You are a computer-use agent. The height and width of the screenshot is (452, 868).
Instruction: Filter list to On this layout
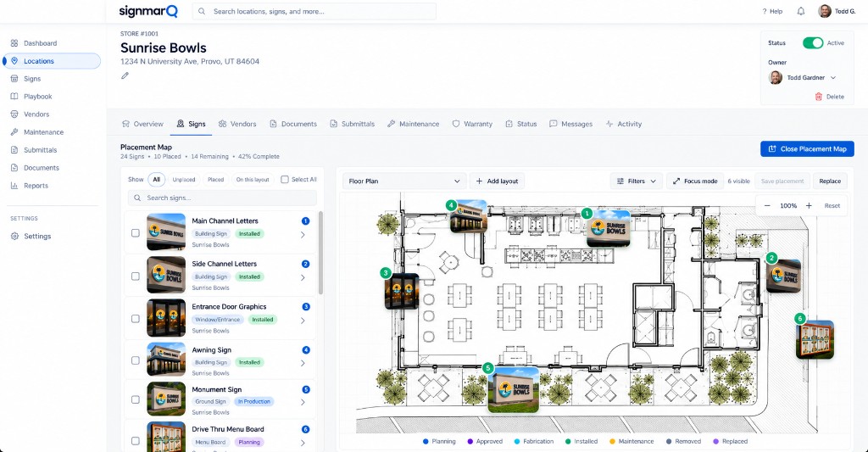[x=253, y=180]
